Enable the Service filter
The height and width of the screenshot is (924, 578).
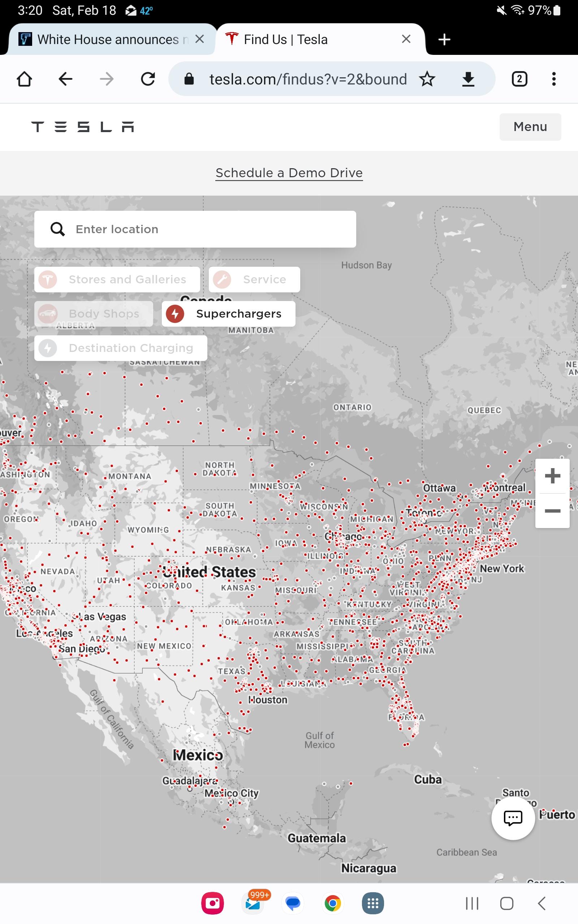(254, 279)
